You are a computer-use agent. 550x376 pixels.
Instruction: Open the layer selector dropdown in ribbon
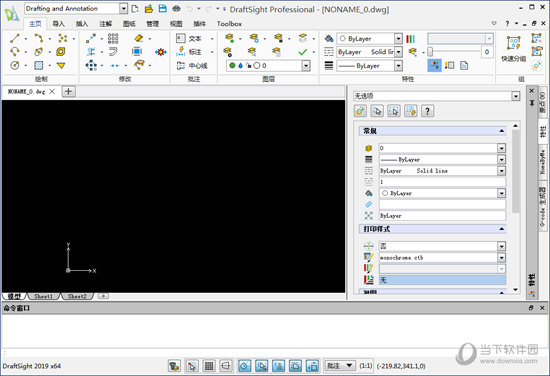(306, 66)
